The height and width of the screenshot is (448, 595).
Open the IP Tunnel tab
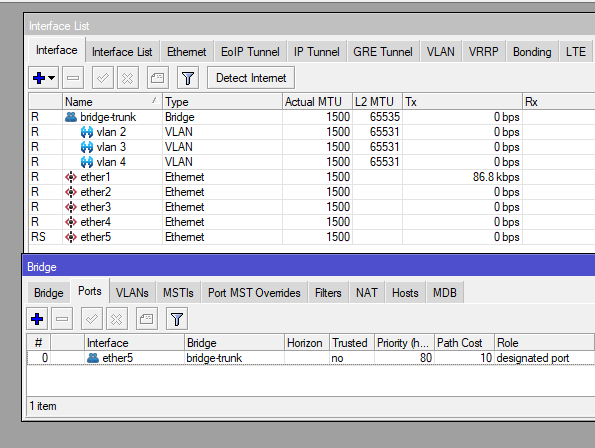tap(316, 52)
